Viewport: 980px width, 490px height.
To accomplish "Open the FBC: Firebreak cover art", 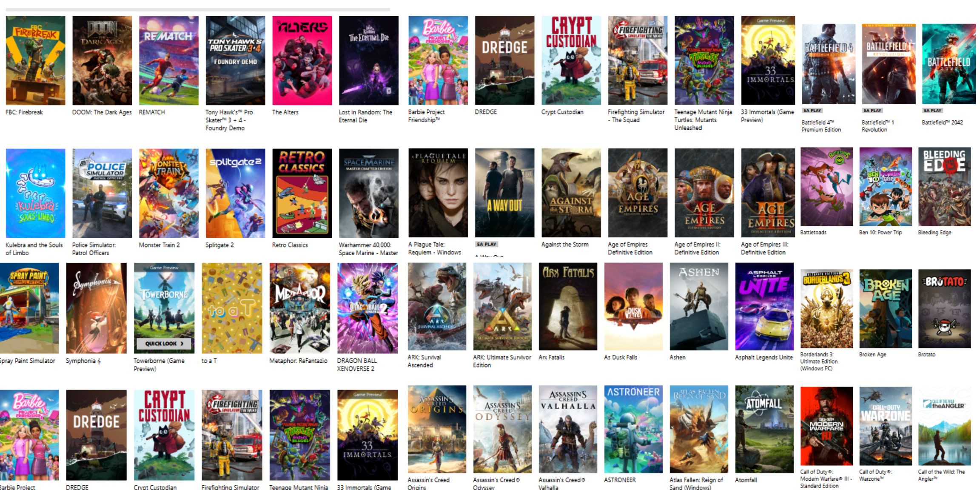I will pos(36,60).
